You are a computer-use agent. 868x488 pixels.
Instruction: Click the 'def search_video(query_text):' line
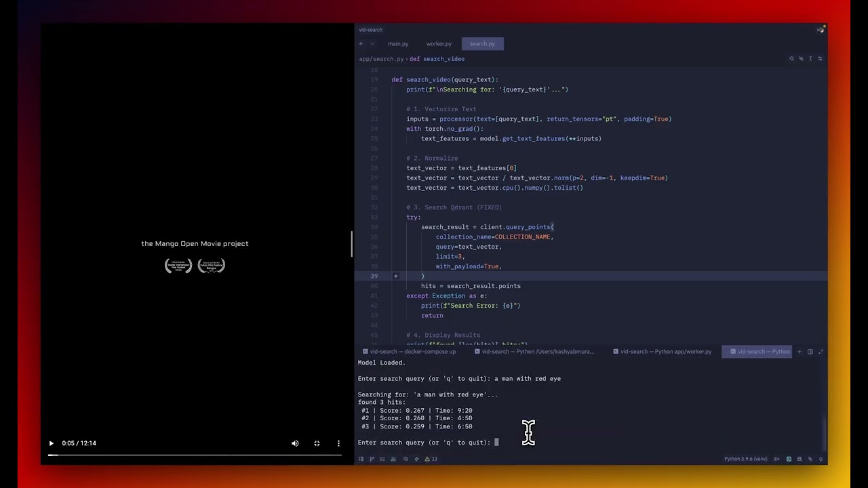pos(445,79)
